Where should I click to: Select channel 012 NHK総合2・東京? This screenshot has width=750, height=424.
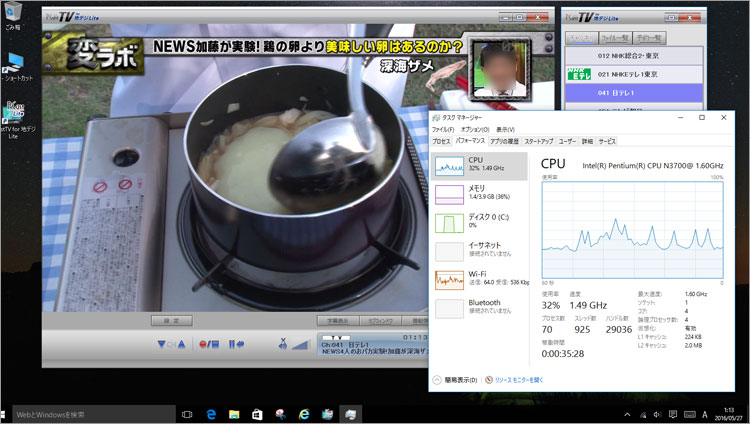pyautogui.click(x=634, y=56)
